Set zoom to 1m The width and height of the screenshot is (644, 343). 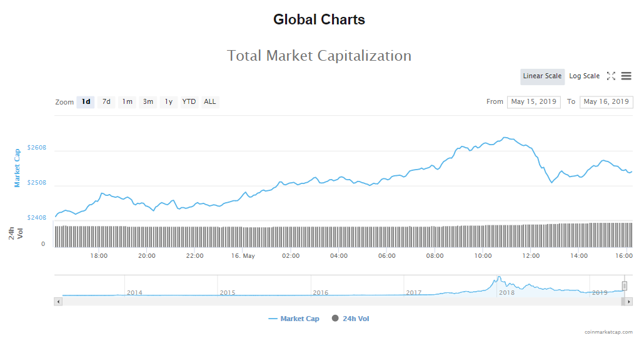point(127,102)
